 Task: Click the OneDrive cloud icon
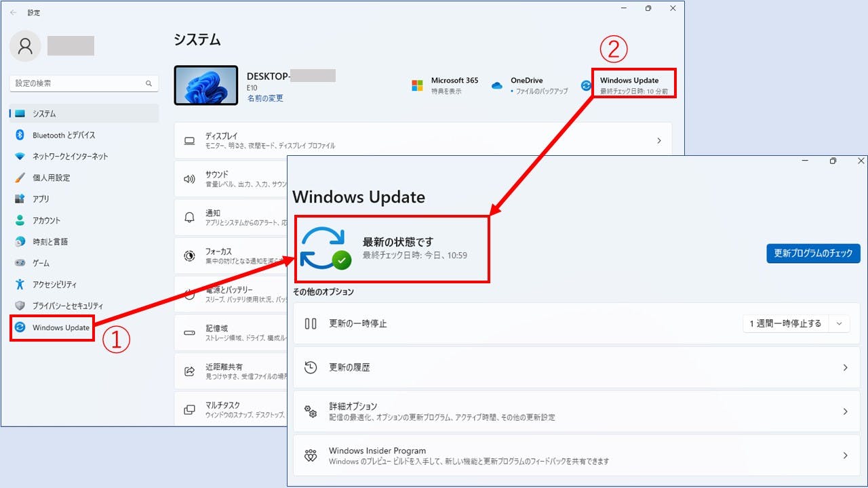click(496, 85)
